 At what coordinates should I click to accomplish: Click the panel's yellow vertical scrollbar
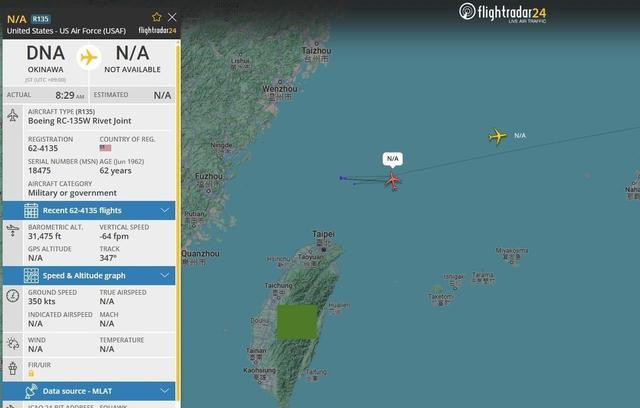pyautogui.click(x=178, y=222)
